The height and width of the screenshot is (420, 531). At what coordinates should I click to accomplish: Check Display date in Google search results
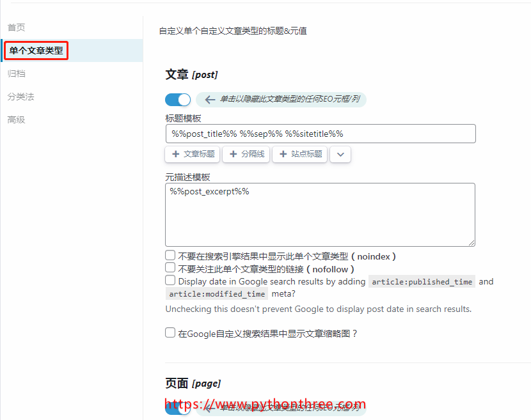pyautogui.click(x=170, y=281)
